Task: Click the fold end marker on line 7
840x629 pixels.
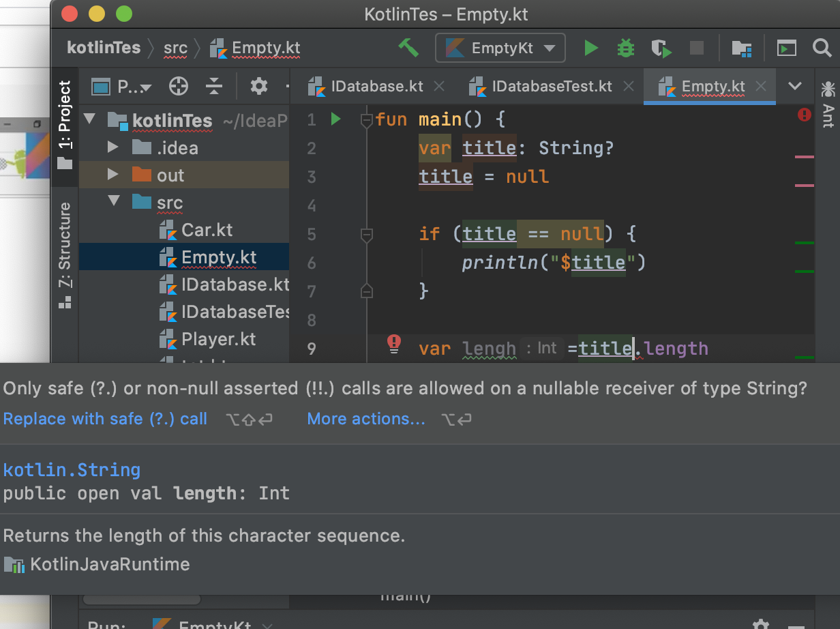Action: click(x=366, y=291)
